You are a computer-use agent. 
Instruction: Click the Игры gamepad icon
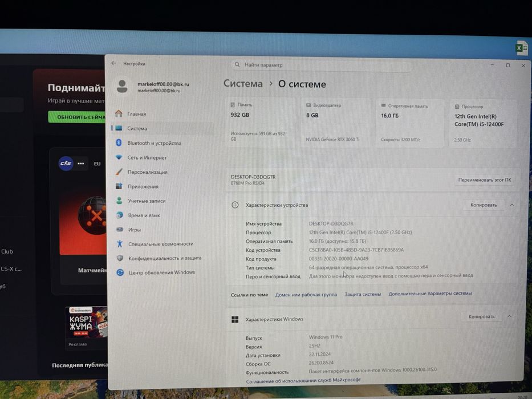click(120, 229)
